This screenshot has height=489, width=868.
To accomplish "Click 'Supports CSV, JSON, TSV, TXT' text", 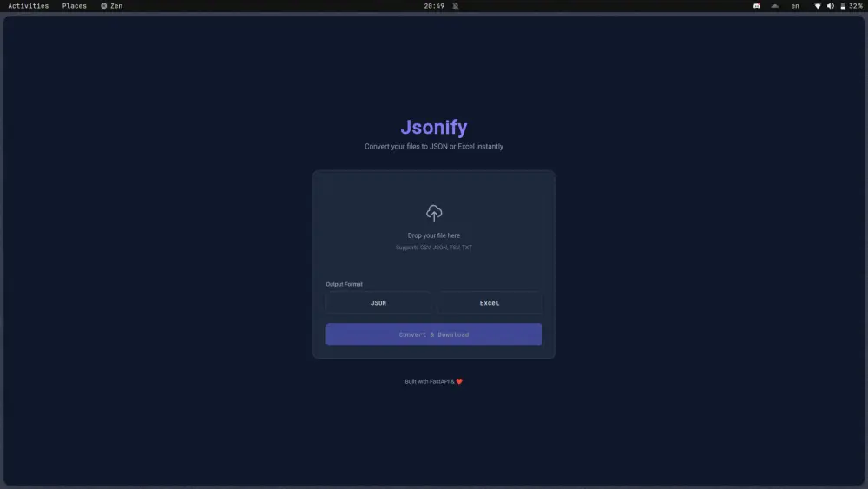I will coord(434,248).
